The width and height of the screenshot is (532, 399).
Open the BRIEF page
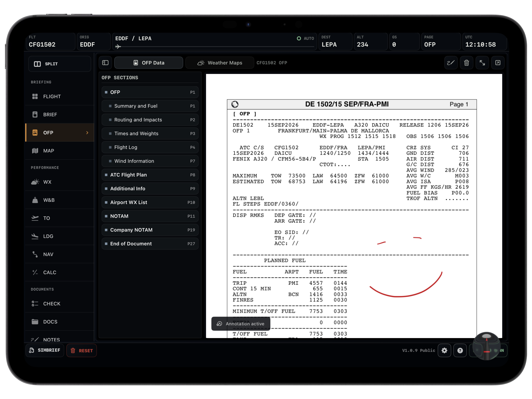click(60, 114)
